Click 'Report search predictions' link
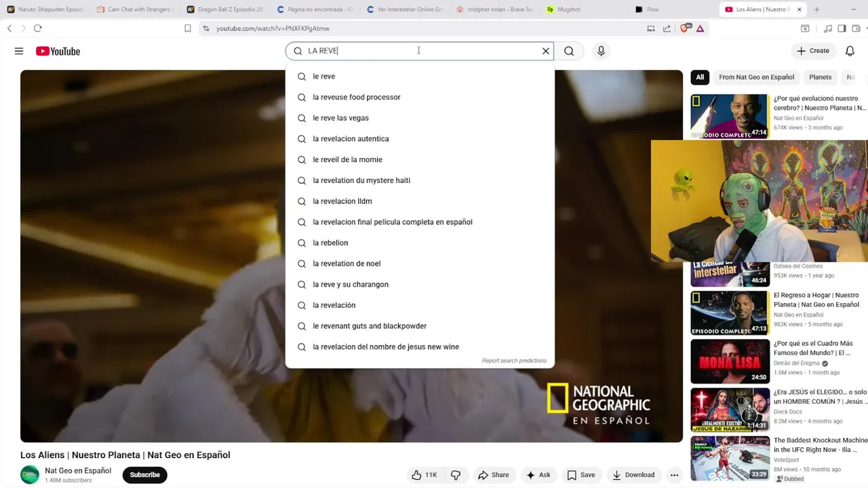This screenshot has height=488, width=868. (x=514, y=361)
